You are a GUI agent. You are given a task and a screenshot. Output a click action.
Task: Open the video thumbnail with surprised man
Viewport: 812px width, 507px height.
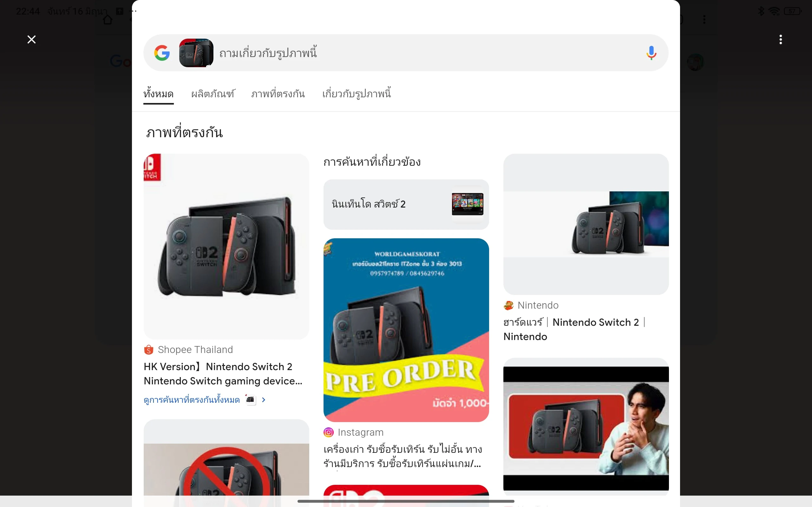(x=586, y=428)
